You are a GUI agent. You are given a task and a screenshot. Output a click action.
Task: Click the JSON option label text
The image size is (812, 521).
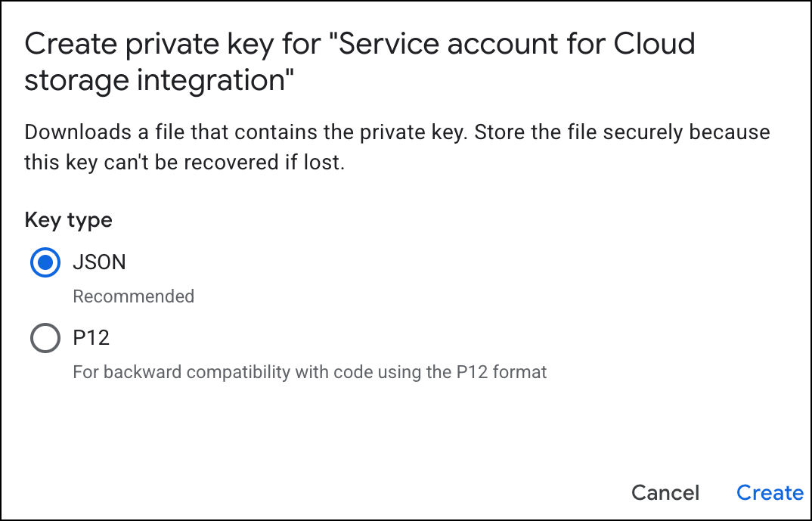pos(99,262)
